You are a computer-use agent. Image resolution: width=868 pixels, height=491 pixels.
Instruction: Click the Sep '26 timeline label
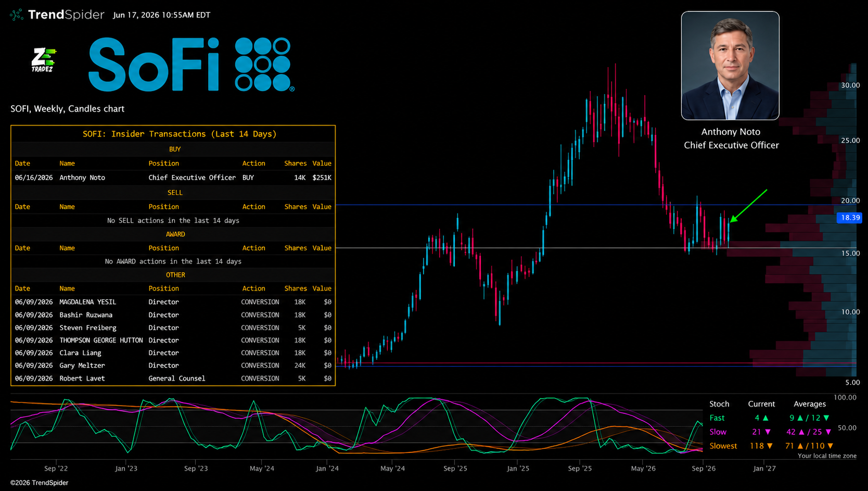click(x=704, y=469)
